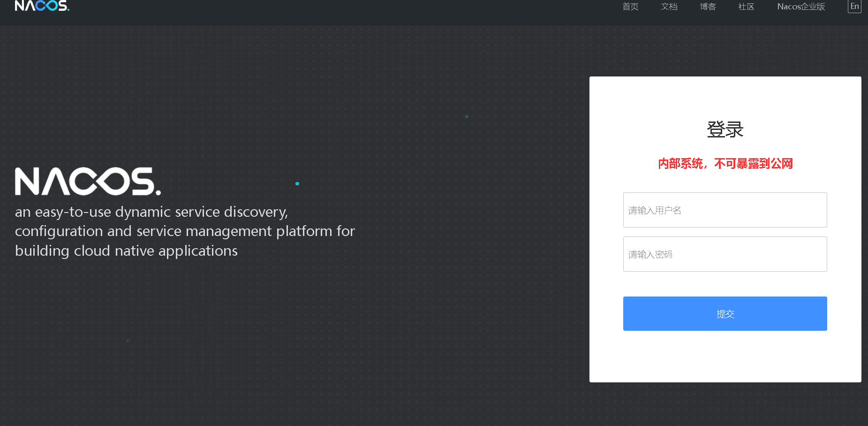868x426 pixels.
Task: Open the 文档 documentation link
Action: click(669, 7)
